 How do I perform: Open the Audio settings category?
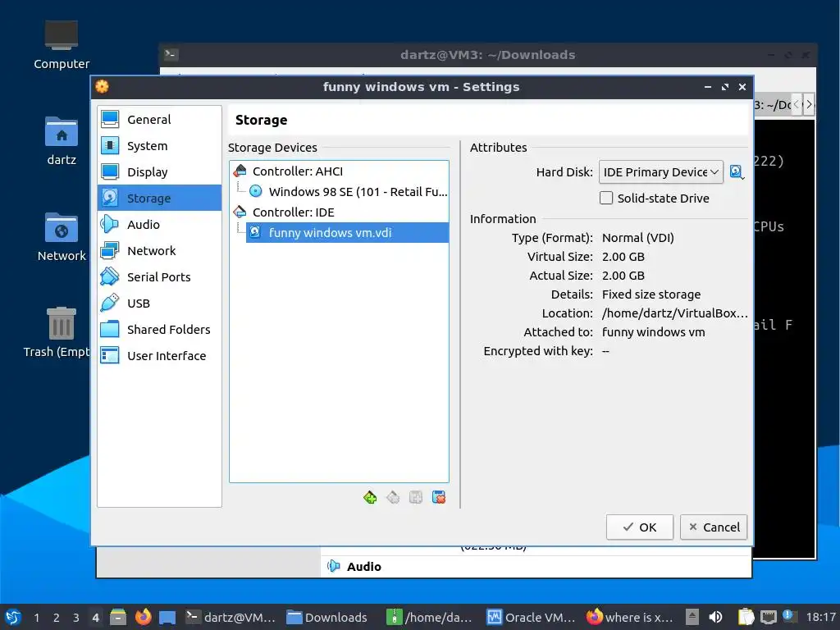pyautogui.click(x=159, y=225)
